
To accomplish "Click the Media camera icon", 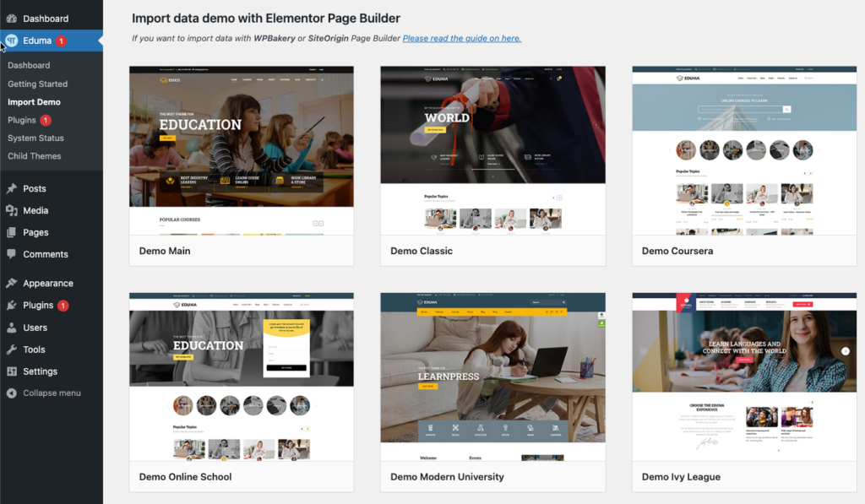I will [12, 210].
